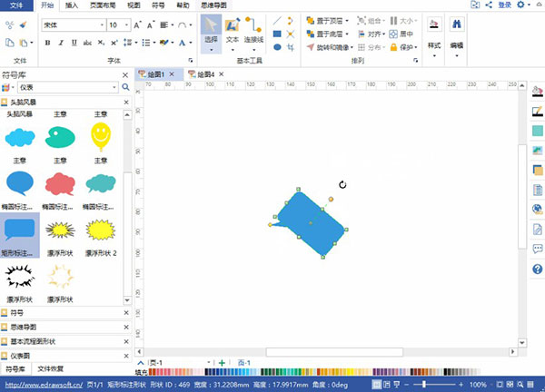
Task: Toggle italic text formatting
Action: 61,43
